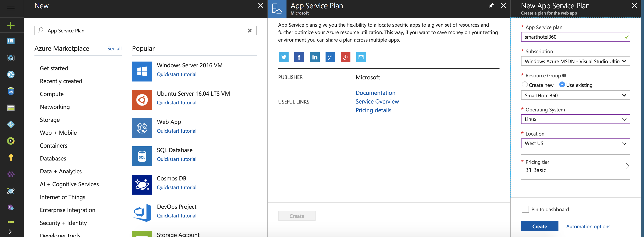
Task: Select the Use existing radio button
Action: click(x=562, y=85)
